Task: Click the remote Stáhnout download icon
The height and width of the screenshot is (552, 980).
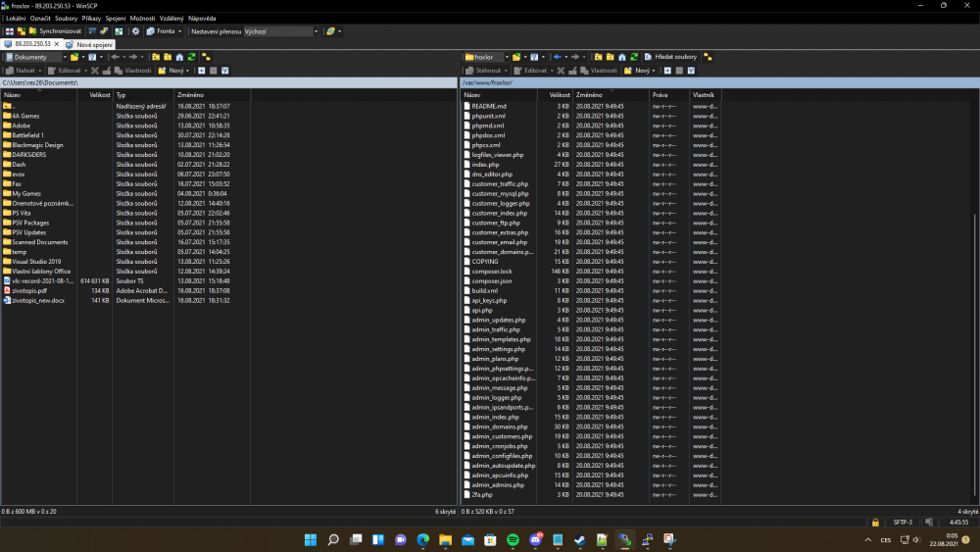Action: click(470, 71)
